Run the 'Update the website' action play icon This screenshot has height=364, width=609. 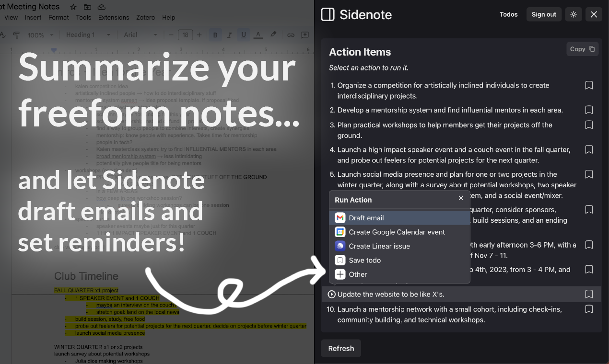coord(331,294)
